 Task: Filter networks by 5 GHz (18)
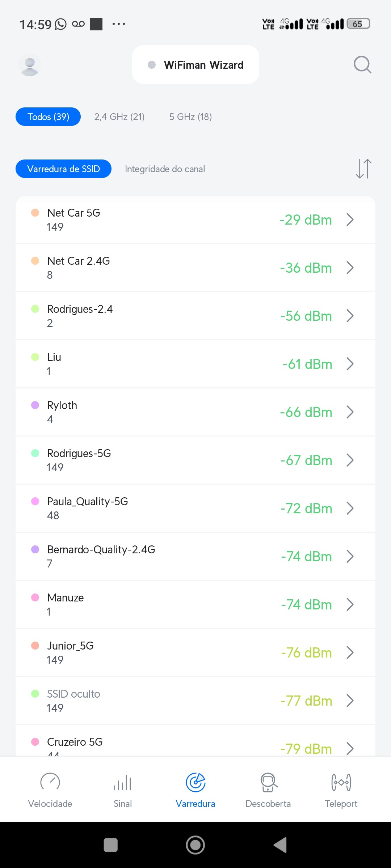190,117
